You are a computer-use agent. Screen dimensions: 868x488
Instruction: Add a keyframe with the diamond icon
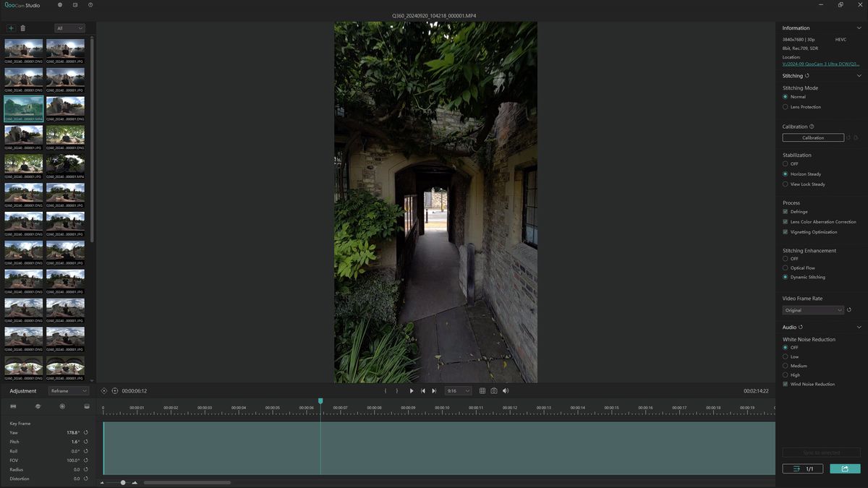[x=104, y=391]
